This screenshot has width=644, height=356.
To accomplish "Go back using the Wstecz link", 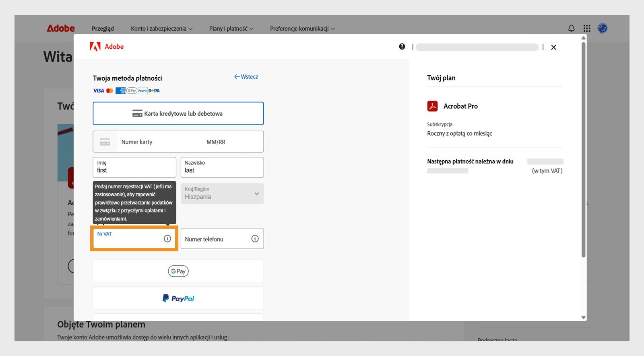I will (246, 77).
